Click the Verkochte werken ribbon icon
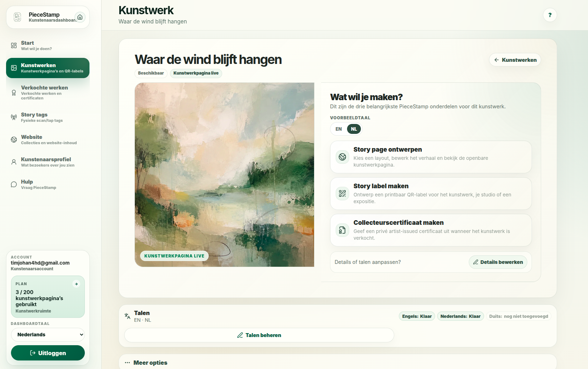The image size is (588, 369). tap(14, 93)
